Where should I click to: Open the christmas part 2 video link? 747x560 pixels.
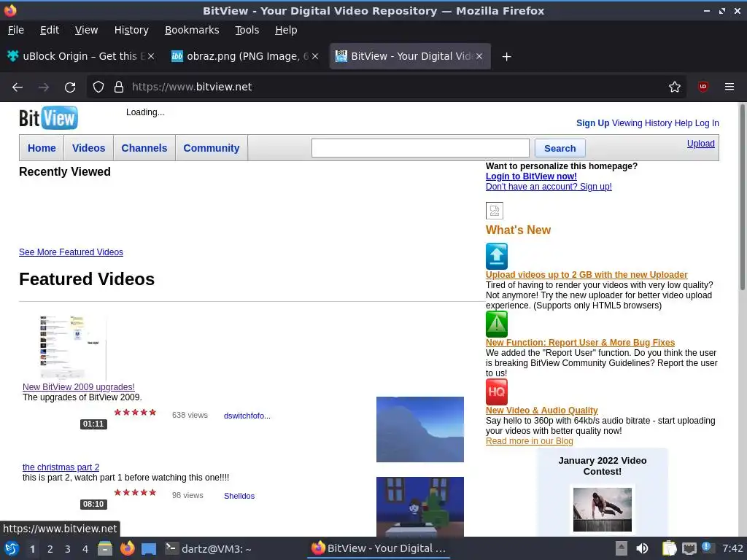click(61, 467)
